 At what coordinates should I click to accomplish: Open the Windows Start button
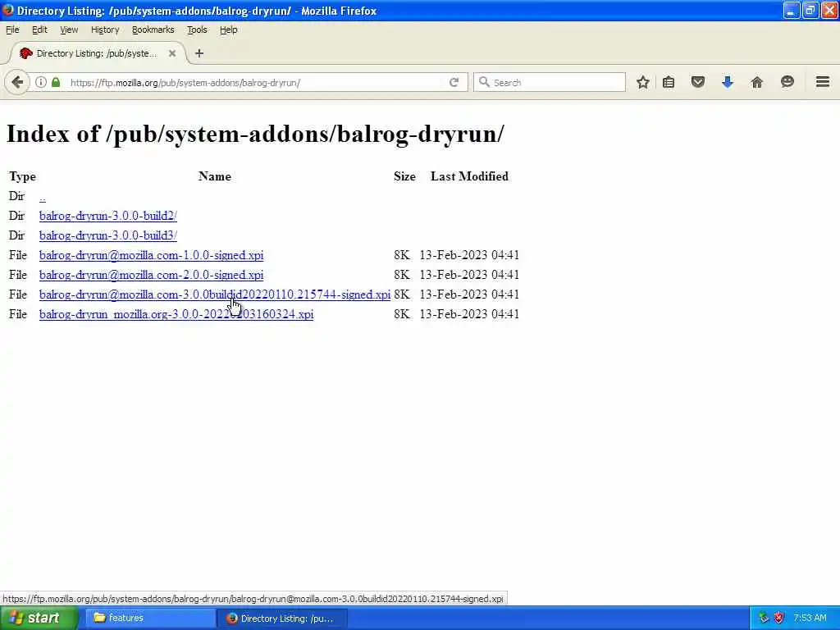point(38,619)
